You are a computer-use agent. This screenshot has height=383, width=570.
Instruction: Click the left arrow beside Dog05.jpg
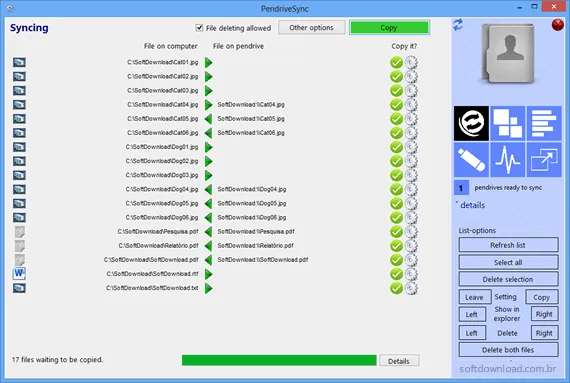coord(208,203)
